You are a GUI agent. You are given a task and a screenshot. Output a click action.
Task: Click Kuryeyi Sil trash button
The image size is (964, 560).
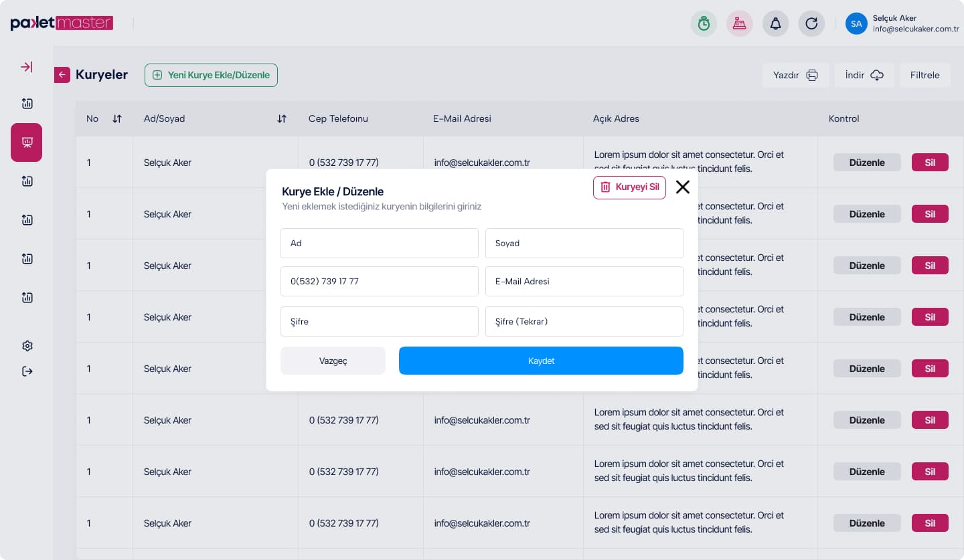pyautogui.click(x=629, y=187)
